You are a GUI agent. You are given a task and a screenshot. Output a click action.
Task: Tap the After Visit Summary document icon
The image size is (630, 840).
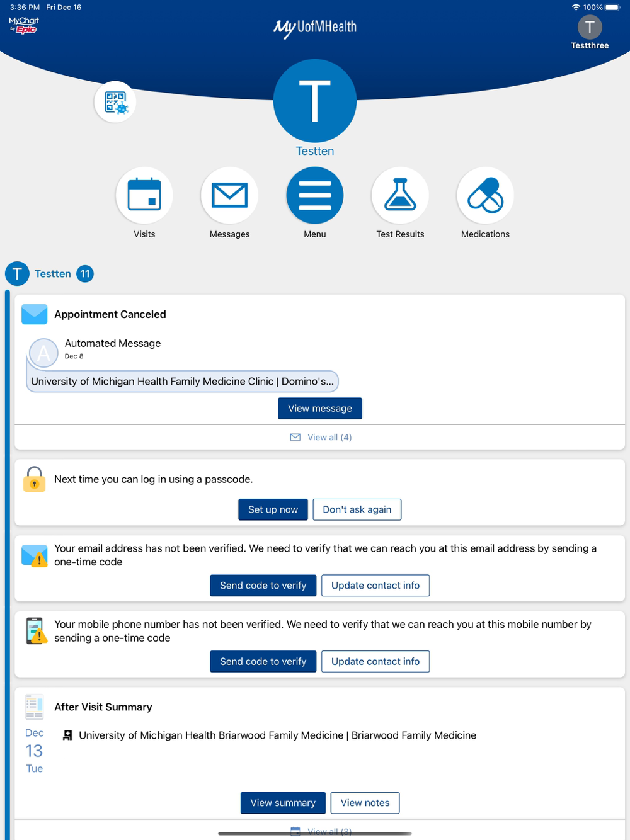(35, 707)
